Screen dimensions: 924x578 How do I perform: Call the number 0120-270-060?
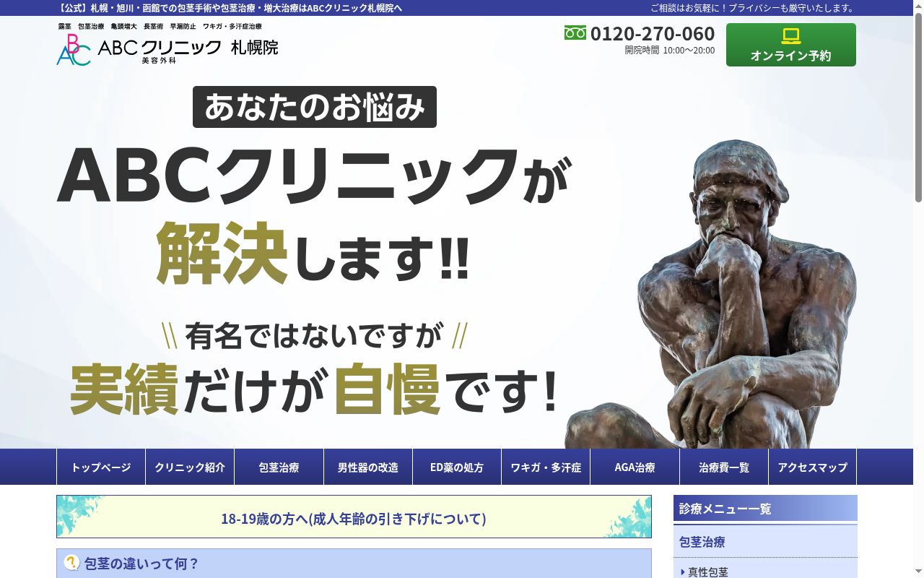653,33
